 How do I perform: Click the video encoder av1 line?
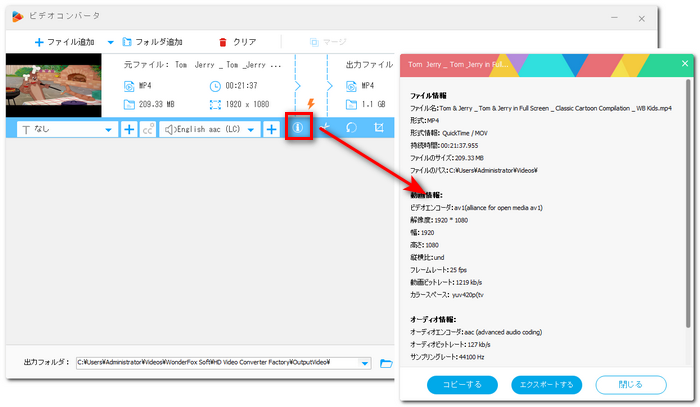(x=476, y=208)
